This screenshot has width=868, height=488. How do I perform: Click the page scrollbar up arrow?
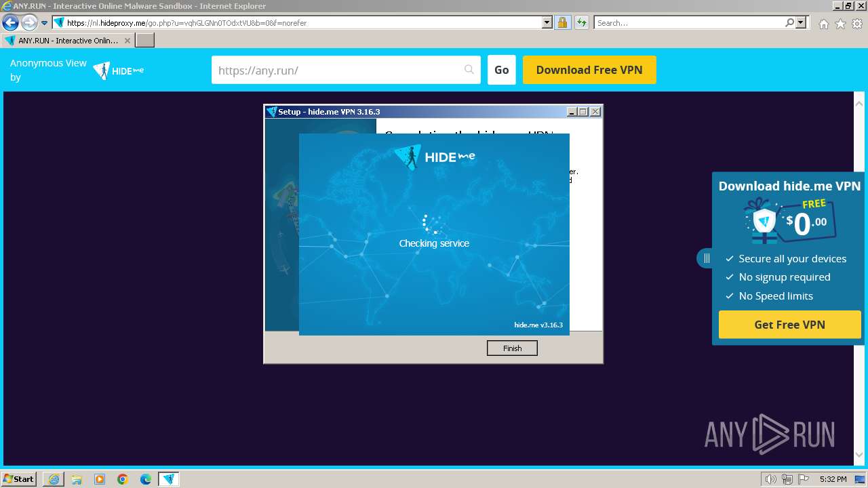click(x=859, y=104)
